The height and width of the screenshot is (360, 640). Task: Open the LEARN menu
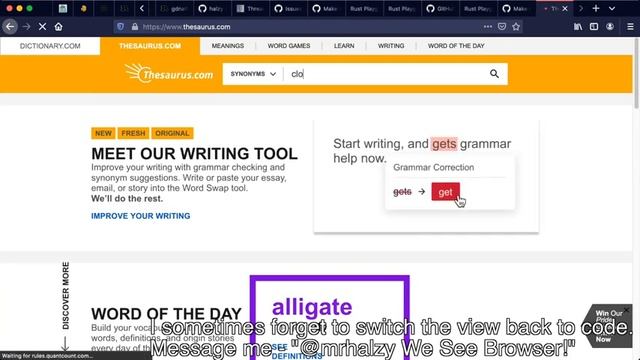pyautogui.click(x=344, y=46)
